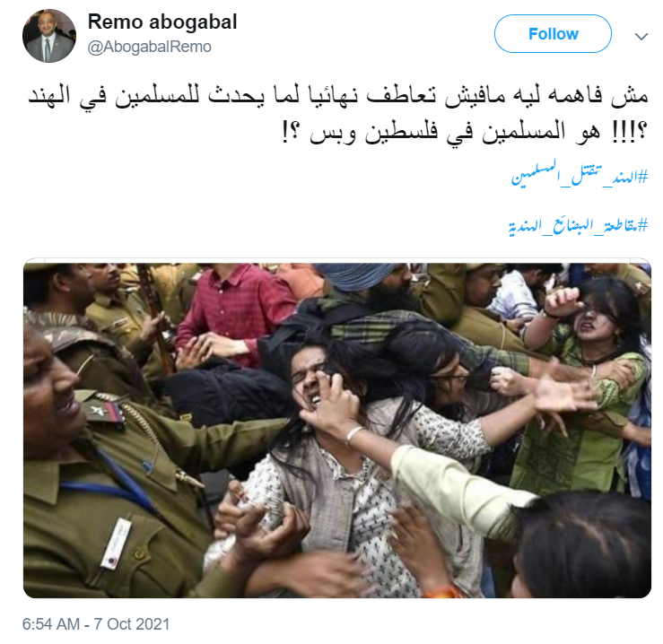The width and height of the screenshot is (663, 644).
Task: Select the second line of Arabic tweet text
Action: pyautogui.click(x=465, y=131)
